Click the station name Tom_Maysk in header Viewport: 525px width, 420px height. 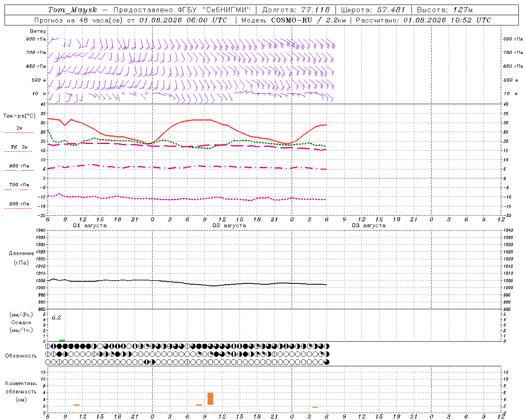pyautogui.click(x=73, y=10)
